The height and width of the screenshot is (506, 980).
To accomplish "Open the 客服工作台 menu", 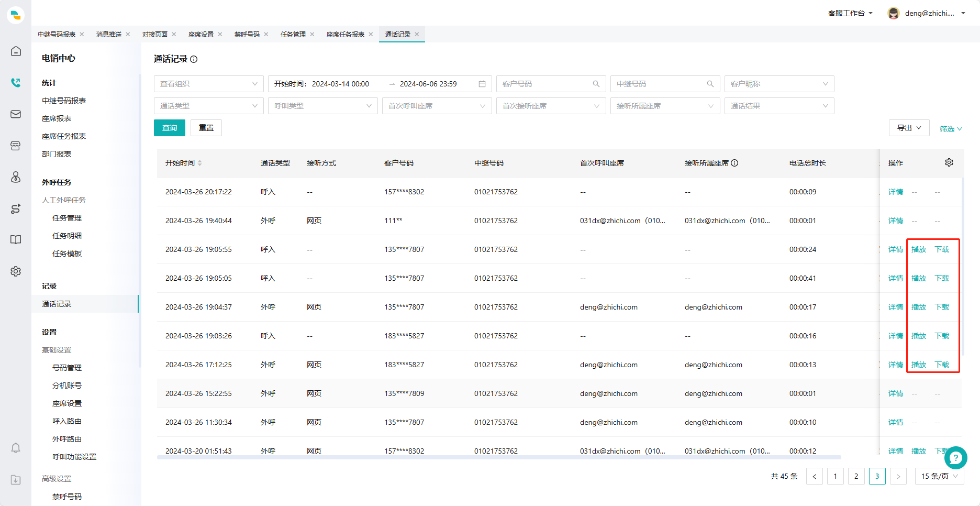I will (x=850, y=13).
